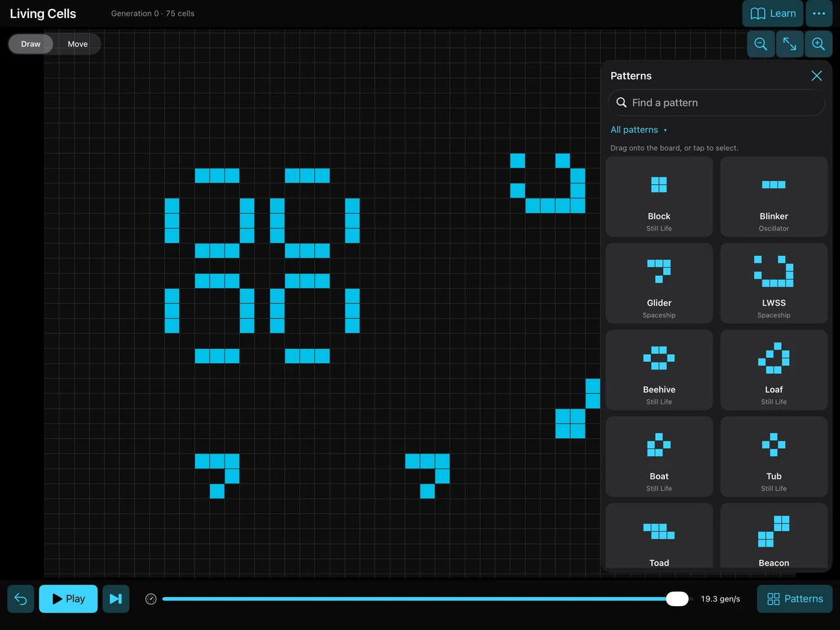This screenshot has width=840, height=630.
Task: Choose the LWSS spaceship pattern
Action: tap(774, 283)
